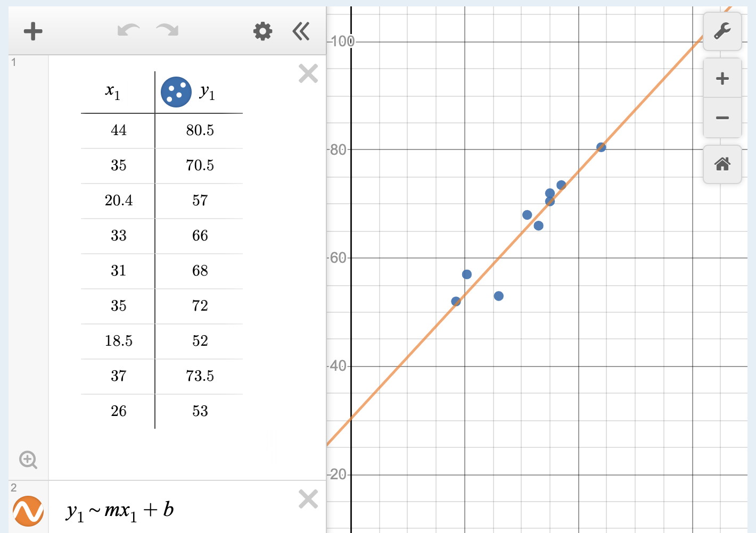Viewport: 756px width, 533px height.
Task: Select table cell with value 37
Action: point(118,376)
